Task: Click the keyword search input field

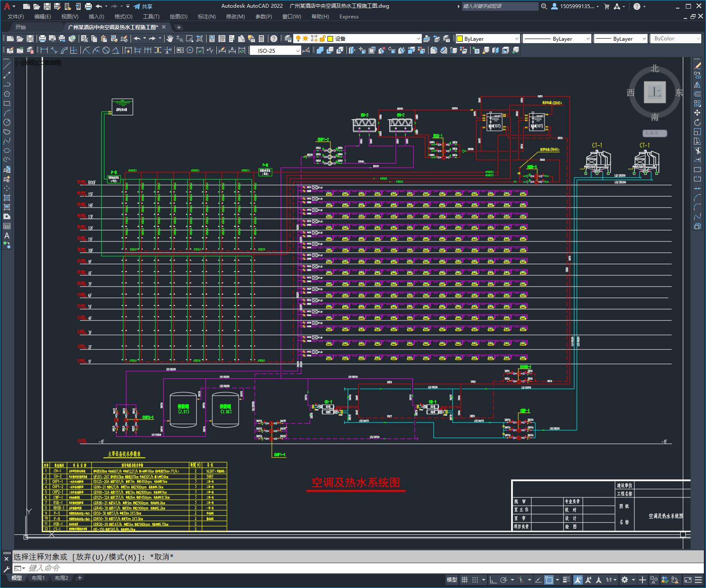Action: pyautogui.click(x=500, y=6)
